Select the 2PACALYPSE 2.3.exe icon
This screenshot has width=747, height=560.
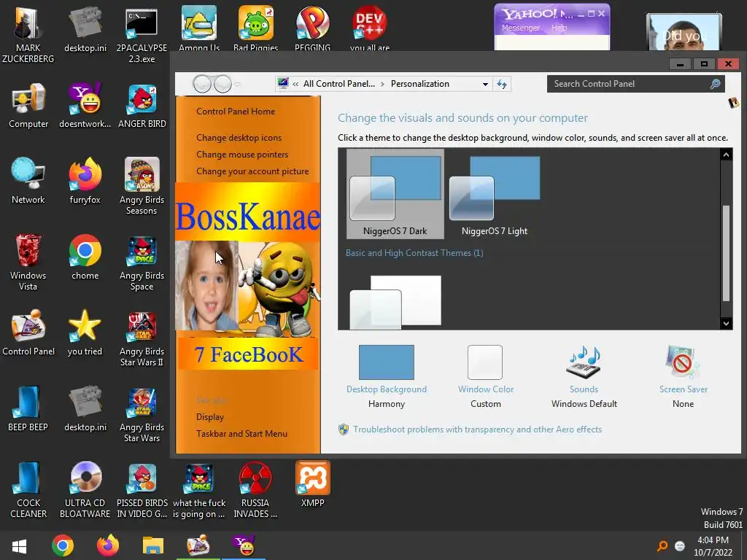click(x=142, y=35)
